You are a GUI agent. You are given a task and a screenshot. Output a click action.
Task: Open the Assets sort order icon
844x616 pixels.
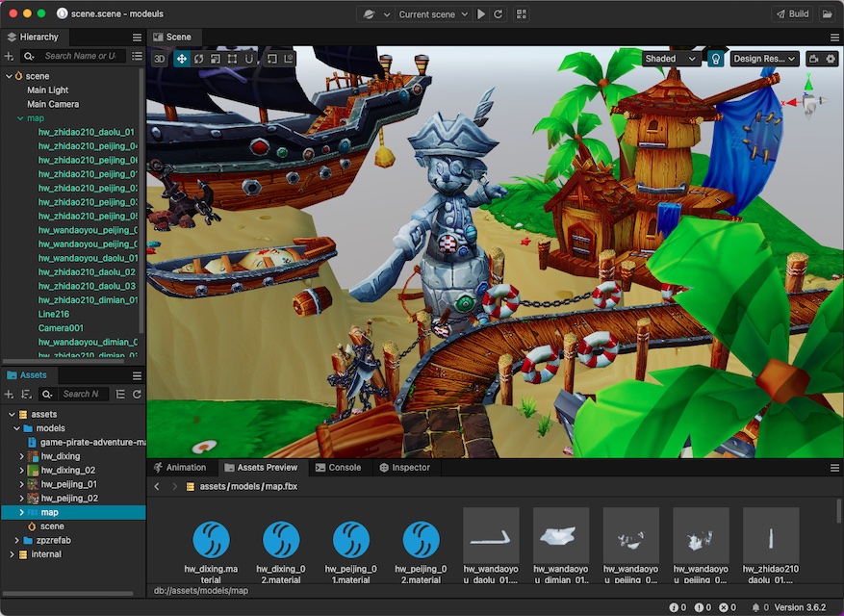(26, 395)
